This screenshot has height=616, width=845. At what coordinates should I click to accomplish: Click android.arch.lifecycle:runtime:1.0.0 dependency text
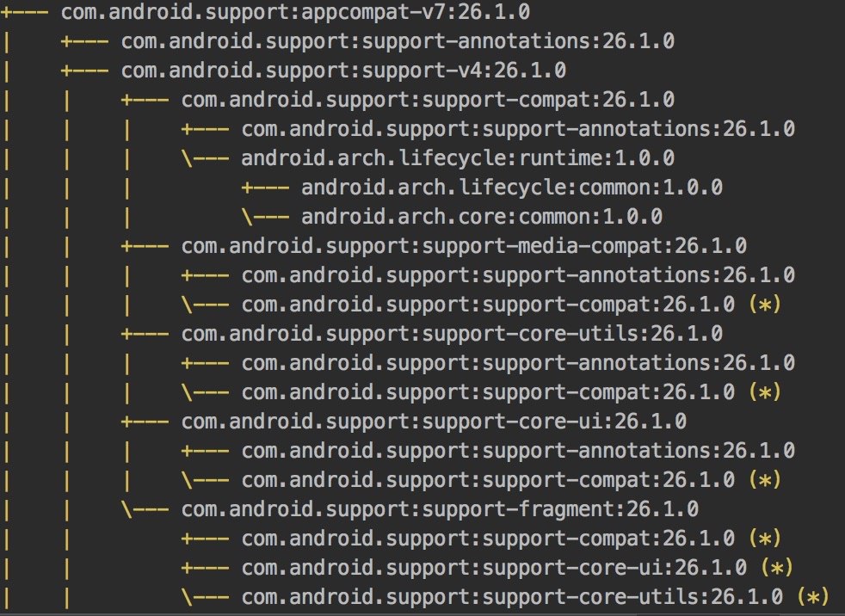tap(458, 158)
